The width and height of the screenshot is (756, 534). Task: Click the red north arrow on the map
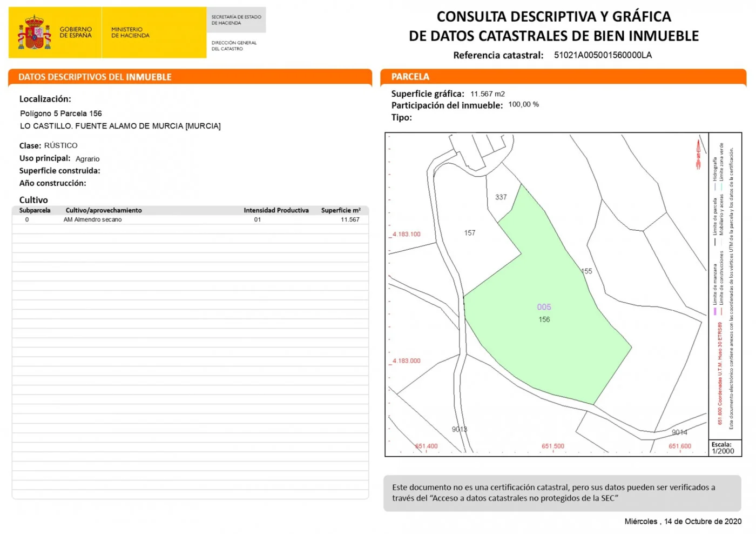pyautogui.click(x=698, y=153)
